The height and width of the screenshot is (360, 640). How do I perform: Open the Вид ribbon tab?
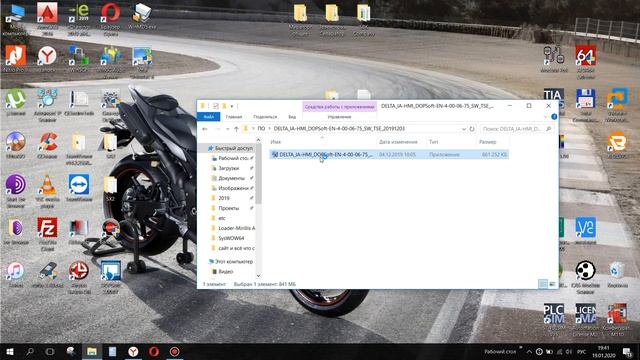[292, 117]
